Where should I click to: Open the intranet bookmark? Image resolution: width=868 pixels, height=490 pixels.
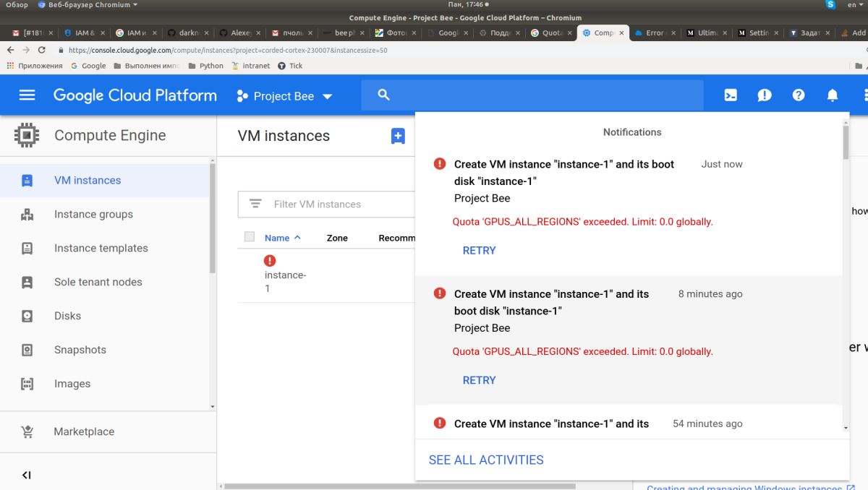[x=250, y=66]
